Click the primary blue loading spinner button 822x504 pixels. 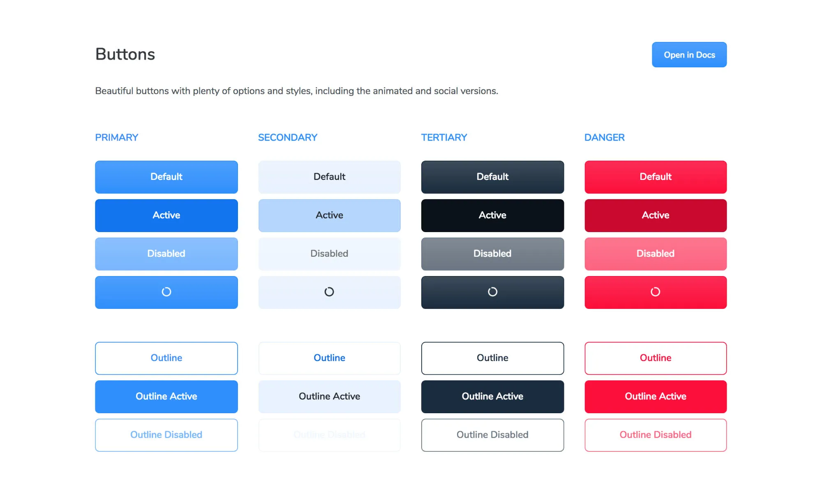click(166, 292)
